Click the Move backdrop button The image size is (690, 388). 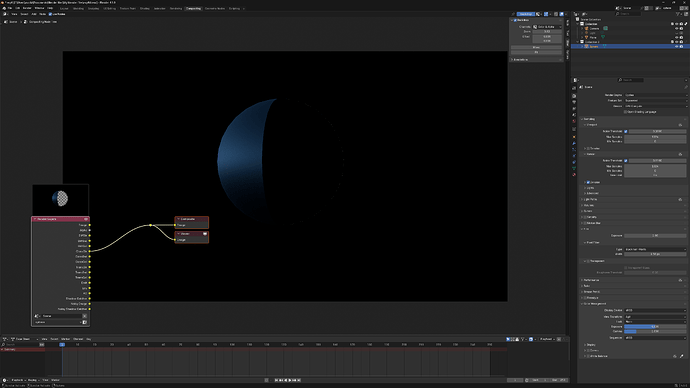(x=536, y=47)
